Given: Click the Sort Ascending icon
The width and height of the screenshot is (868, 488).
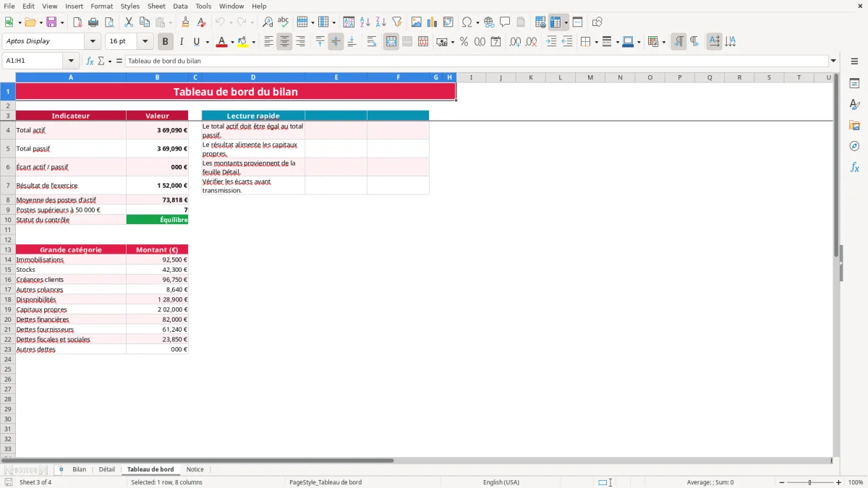Looking at the screenshot, I should coord(365,22).
